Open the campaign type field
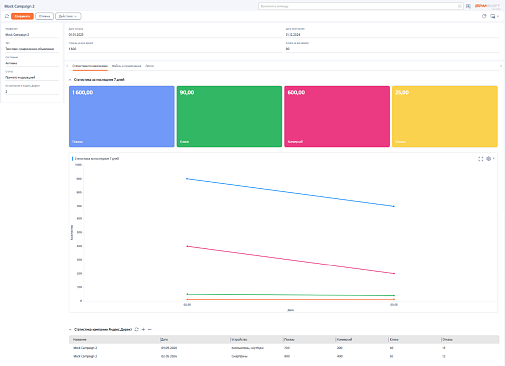 tap(32, 49)
